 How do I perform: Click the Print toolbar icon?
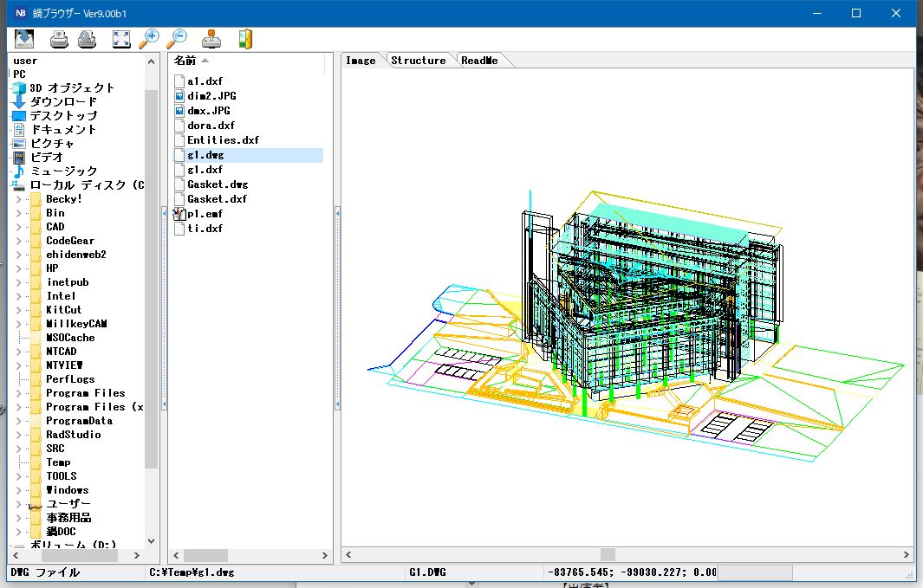(x=59, y=39)
